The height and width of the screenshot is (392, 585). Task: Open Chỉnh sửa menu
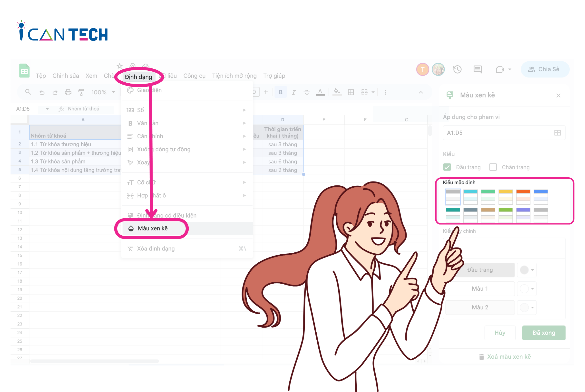click(66, 76)
